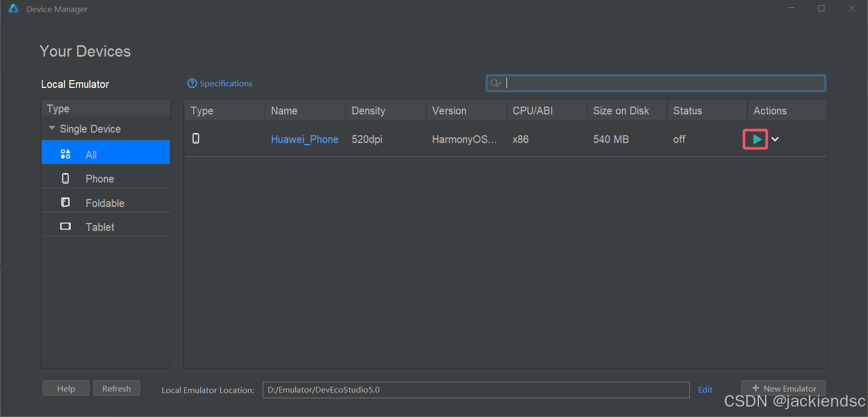Click the Device Manager app logo icon
Screen dimensions: 868x417
tap(14, 9)
